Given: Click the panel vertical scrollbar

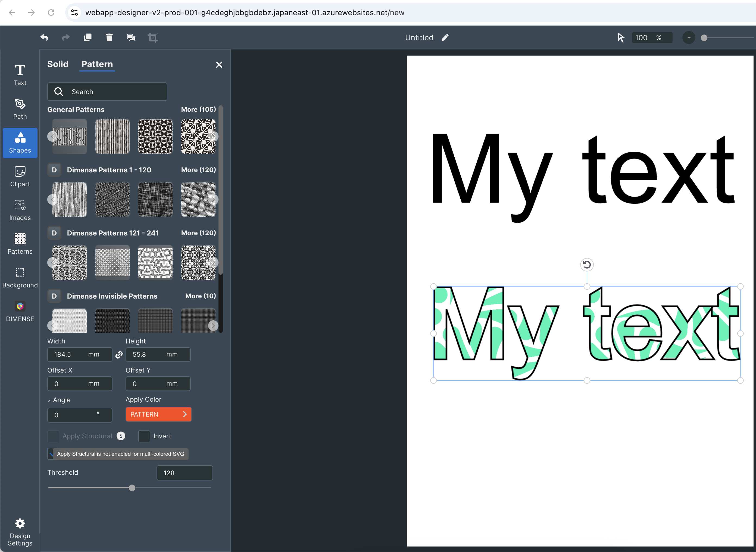Looking at the screenshot, I should pos(220,190).
